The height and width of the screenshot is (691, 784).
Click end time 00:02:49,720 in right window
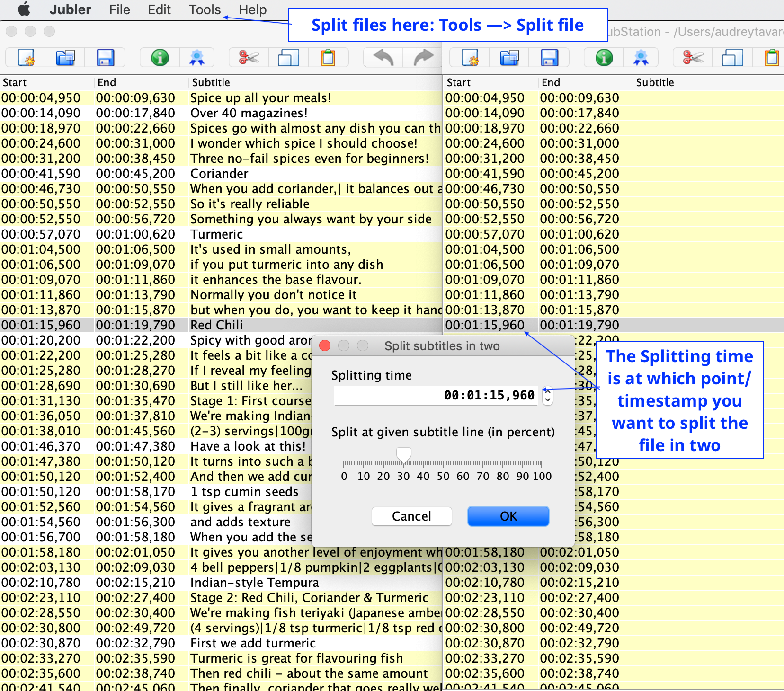pos(579,628)
